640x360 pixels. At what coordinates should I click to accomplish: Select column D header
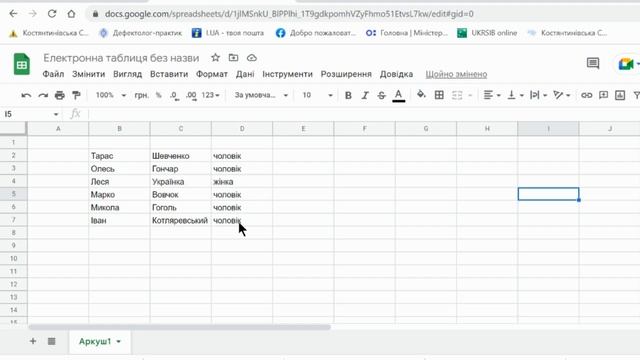[x=242, y=129]
